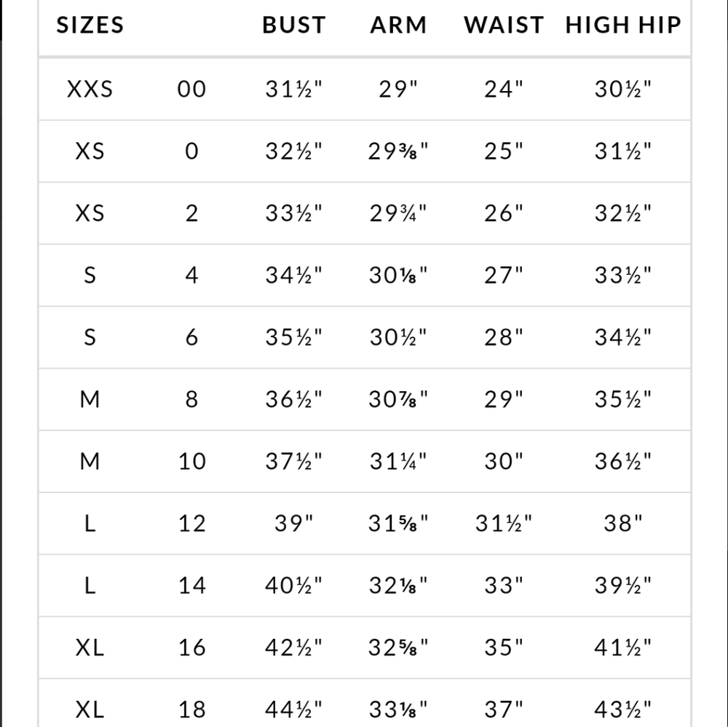Image resolution: width=728 pixels, height=727 pixels.
Task: Click the 31½" waist value in size 12 row
Action: point(504,523)
